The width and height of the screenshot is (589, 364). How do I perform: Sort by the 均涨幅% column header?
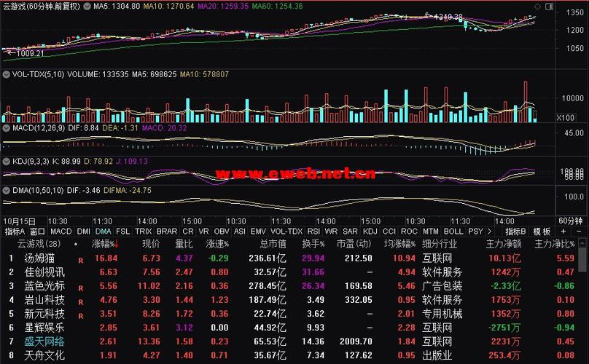pos(399,244)
